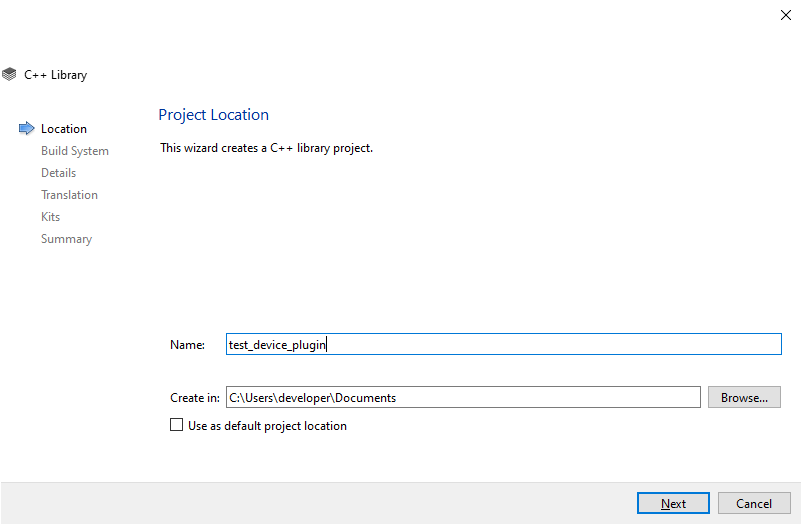The width and height of the screenshot is (802, 525).
Task: Open the Browse... folder dialog
Action: (x=744, y=398)
